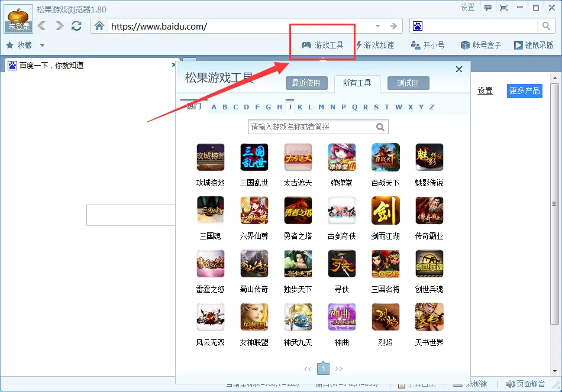This screenshot has width=562, height=392.
Task: Open the 古剑奇侠 game icon
Action: point(341,210)
